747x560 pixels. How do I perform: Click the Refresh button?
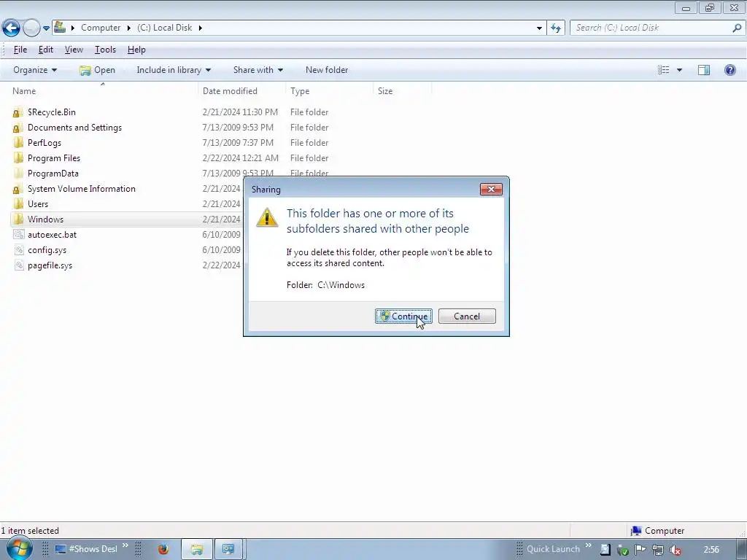point(555,28)
